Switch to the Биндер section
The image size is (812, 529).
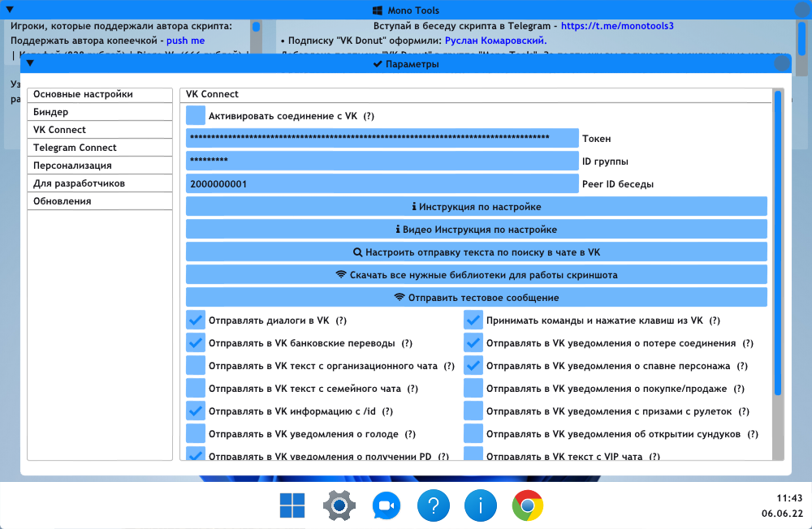(x=99, y=112)
